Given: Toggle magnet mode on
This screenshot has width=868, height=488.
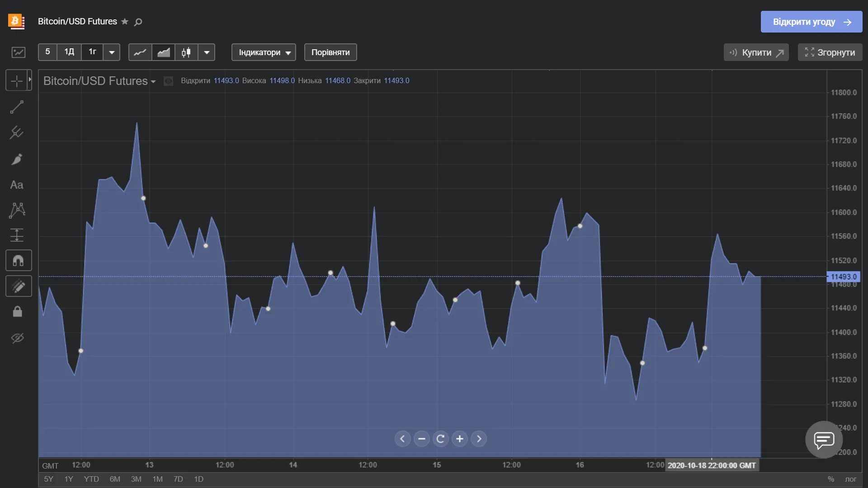Looking at the screenshot, I should pos(18,261).
